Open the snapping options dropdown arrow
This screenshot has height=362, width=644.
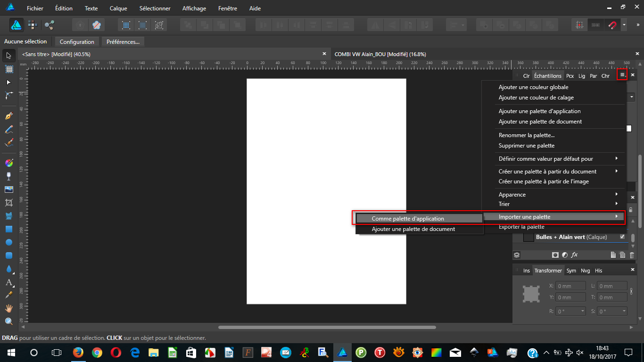624,25
